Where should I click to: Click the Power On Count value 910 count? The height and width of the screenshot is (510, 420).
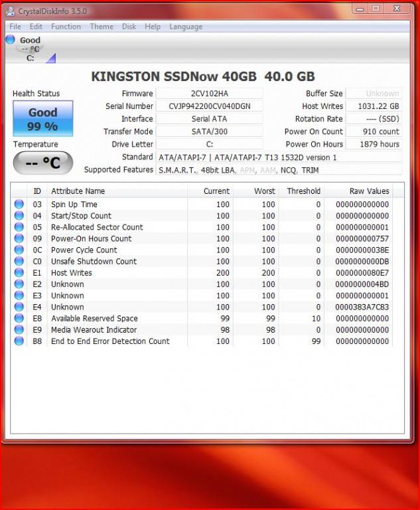click(x=374, y=131)
